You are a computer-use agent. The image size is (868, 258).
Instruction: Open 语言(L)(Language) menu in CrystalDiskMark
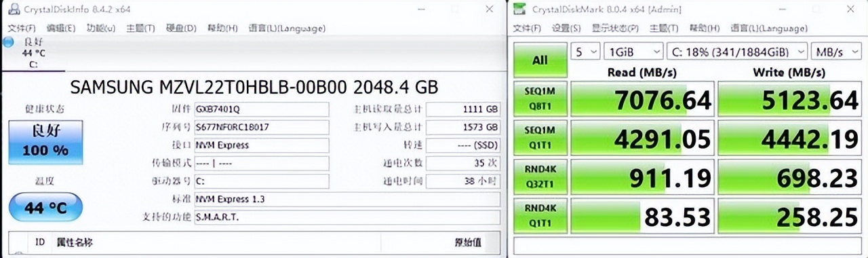[x=769, y=29]
